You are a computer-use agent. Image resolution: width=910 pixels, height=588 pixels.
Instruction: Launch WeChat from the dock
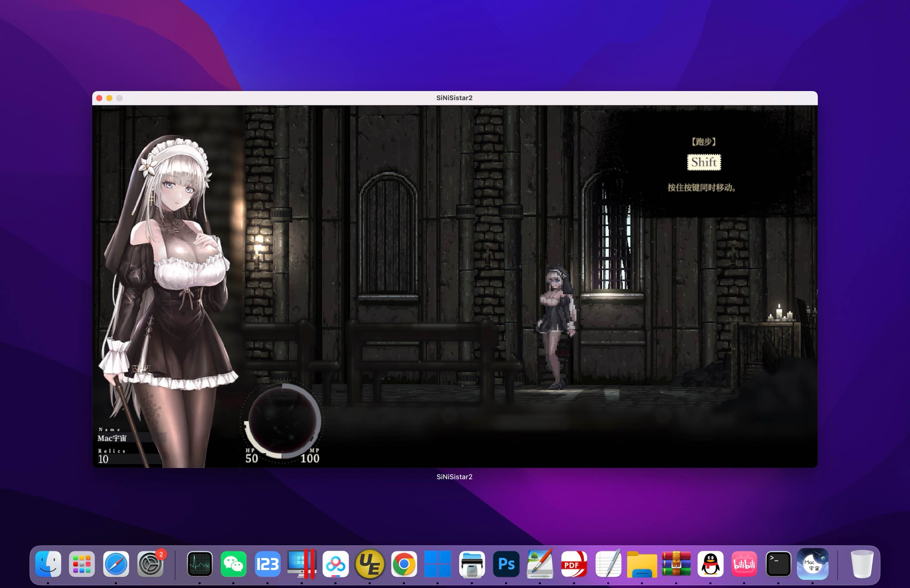234,564
